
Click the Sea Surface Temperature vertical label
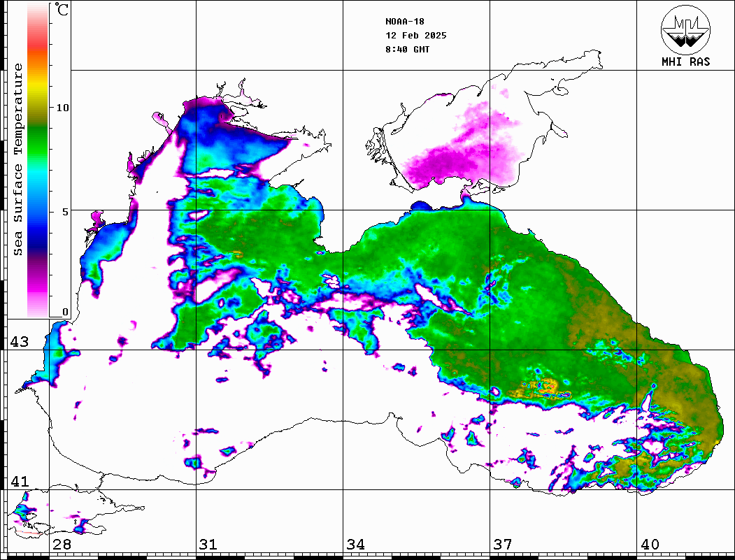tap(17, 159)
